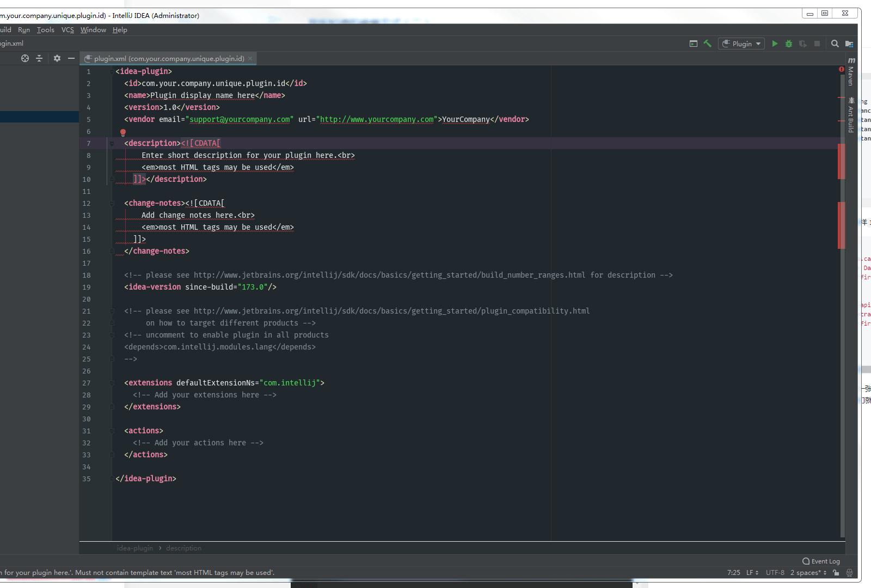The height and width of the screenshot is (588, 871).
Task: Open the Window menu
Action: (93, 30)
